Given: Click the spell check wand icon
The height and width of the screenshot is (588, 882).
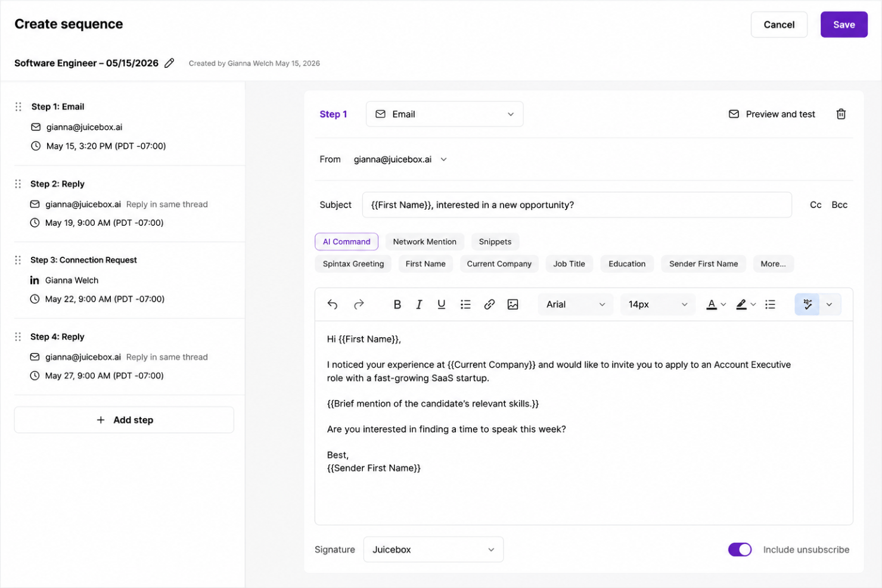Looking at the screenshot, I should tap(807, 304).
